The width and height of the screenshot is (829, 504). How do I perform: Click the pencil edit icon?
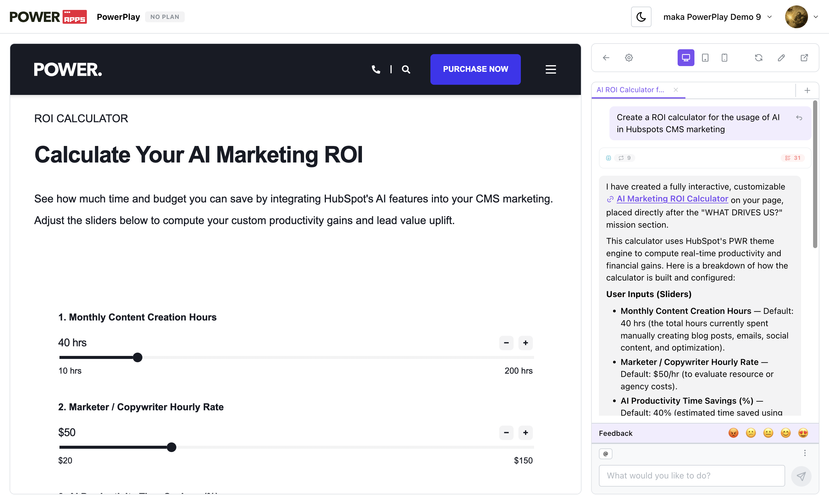pyautogui.click(x=781, y=58)
